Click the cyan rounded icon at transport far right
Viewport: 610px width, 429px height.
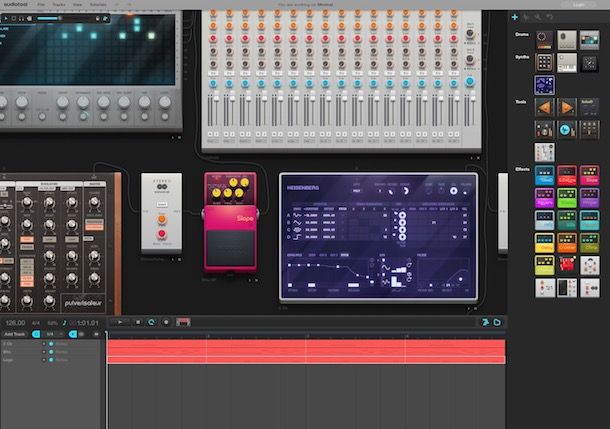pyautogui.click(x=497, y=322)
